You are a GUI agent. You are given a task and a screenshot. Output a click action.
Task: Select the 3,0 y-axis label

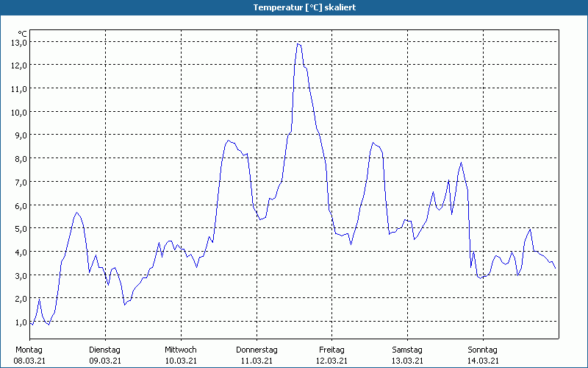coord(21,276)
